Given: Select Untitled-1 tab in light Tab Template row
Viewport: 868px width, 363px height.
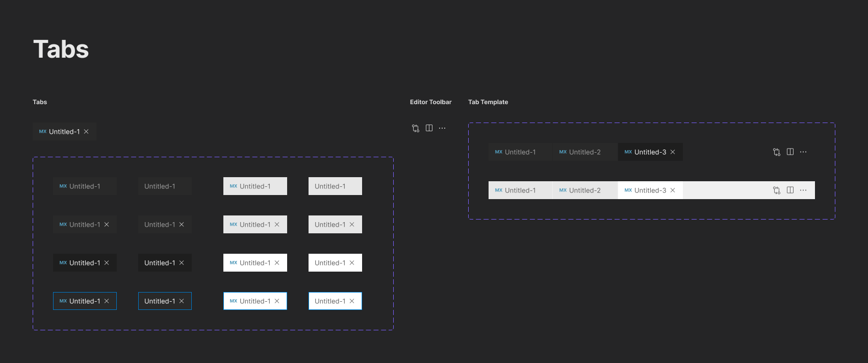Looking at the screenshot, I should 521,190.
